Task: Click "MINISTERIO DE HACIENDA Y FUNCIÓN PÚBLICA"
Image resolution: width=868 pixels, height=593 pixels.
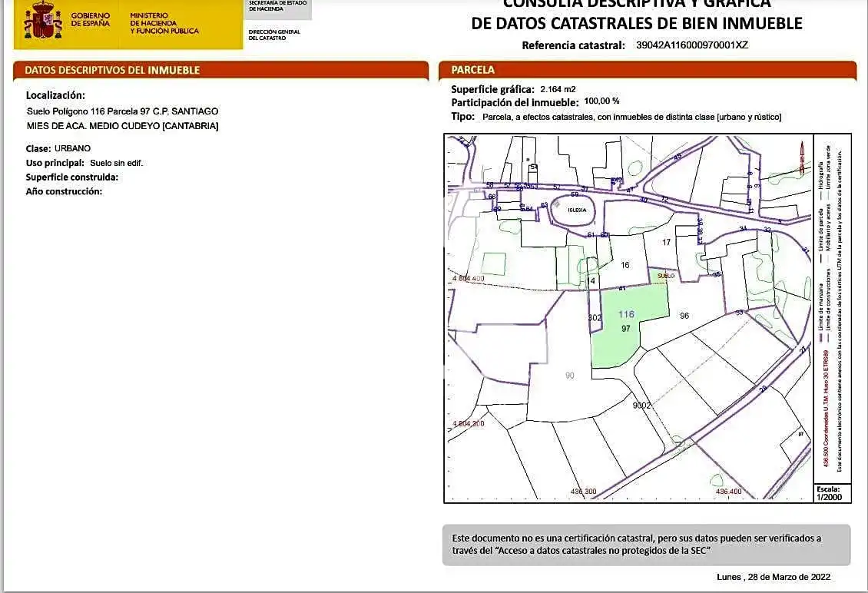Action: click(164, 23)
